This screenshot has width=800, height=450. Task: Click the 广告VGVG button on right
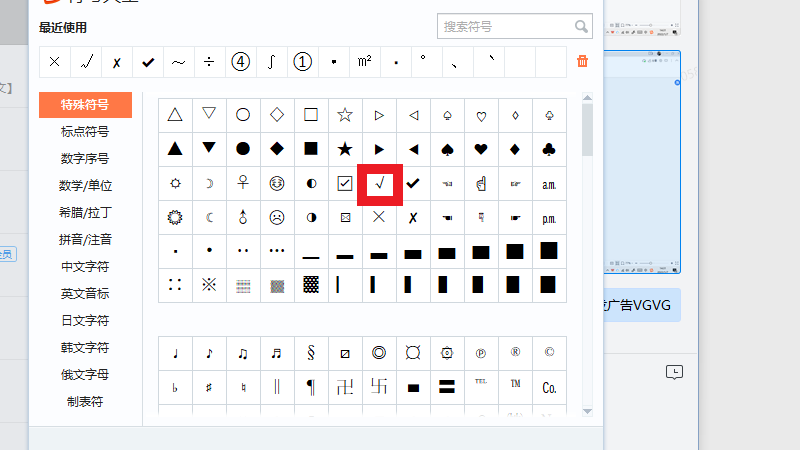click(x=640, y=305)
